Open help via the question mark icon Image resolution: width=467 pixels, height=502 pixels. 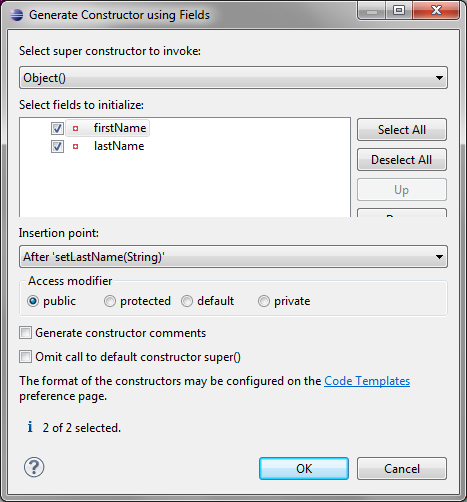pyautogui.click(x=34, y=467)
